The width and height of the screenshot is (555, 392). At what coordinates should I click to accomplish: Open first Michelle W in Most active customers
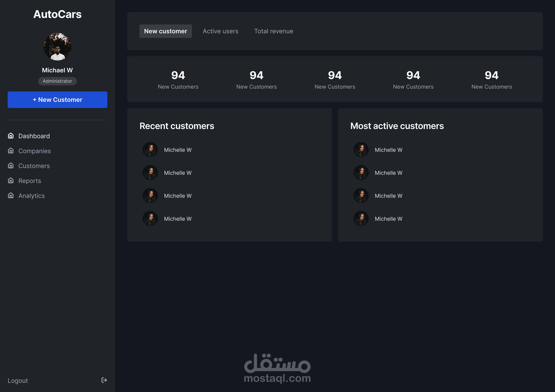[388, 150]
